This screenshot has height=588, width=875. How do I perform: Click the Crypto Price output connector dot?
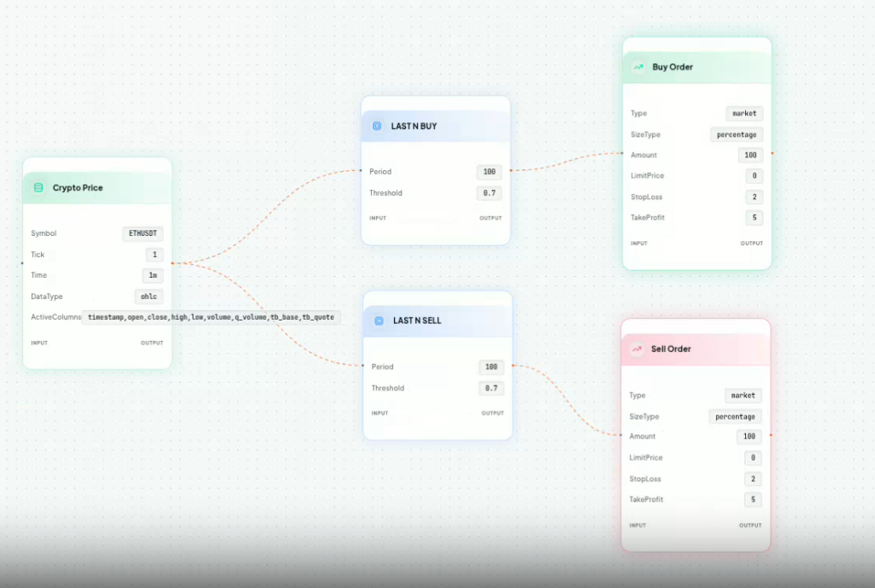pyautogui.click(x=173, y=262)
